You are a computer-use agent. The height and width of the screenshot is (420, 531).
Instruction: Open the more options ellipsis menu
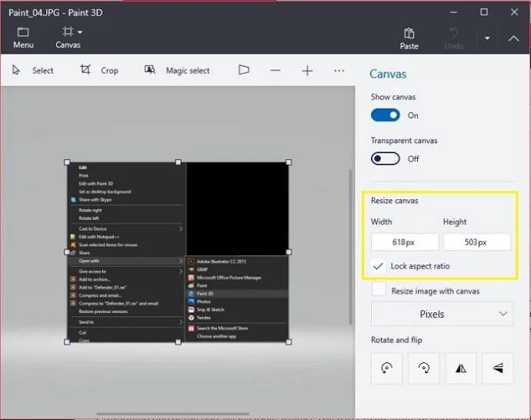(339, 70)
